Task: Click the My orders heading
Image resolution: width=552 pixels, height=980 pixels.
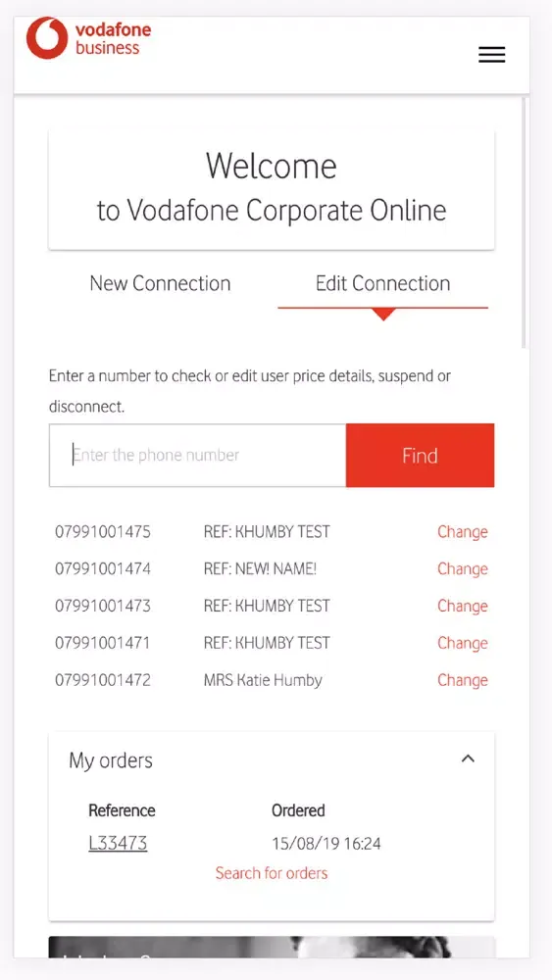Action: [x=111, y=760]
